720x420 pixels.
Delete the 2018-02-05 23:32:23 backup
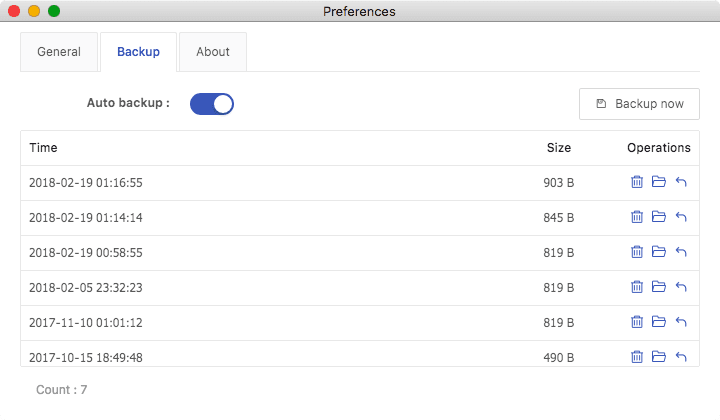(636, 287)
